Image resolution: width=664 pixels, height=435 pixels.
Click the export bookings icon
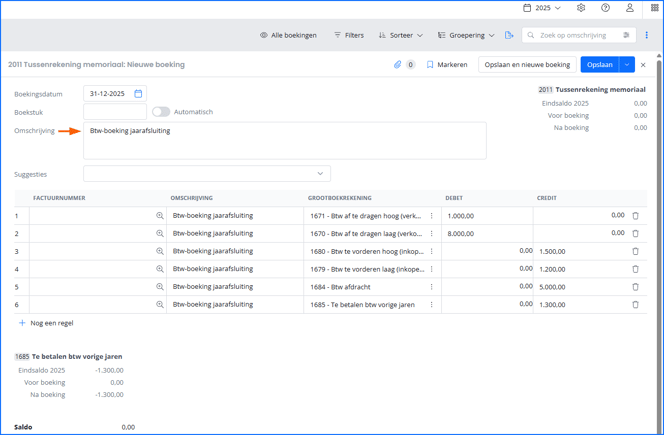click(x=509, y=35)
